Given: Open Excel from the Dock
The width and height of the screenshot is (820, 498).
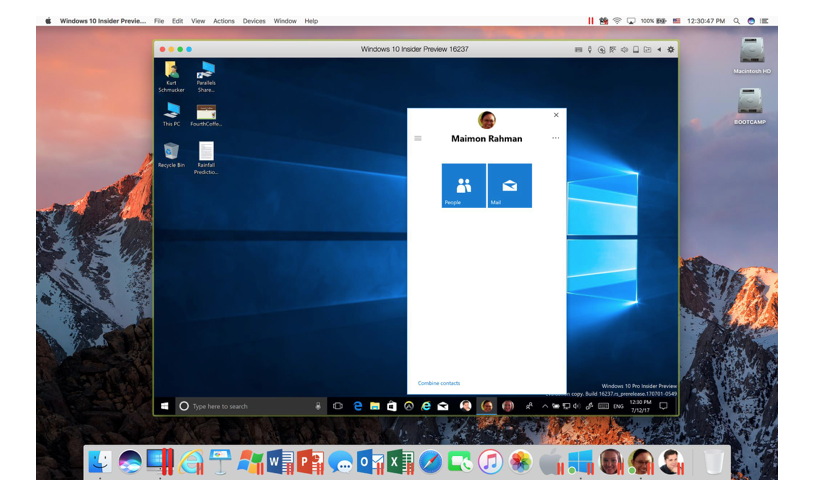Looking at the screenshot, I should [400, 462].
